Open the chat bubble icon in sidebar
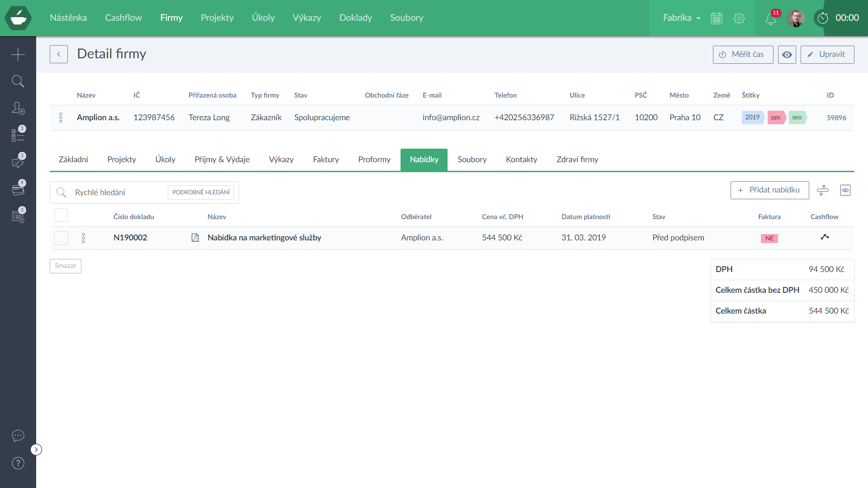This screenshot has height=488, width=868. pyautogui.click(x=18, y=436)
